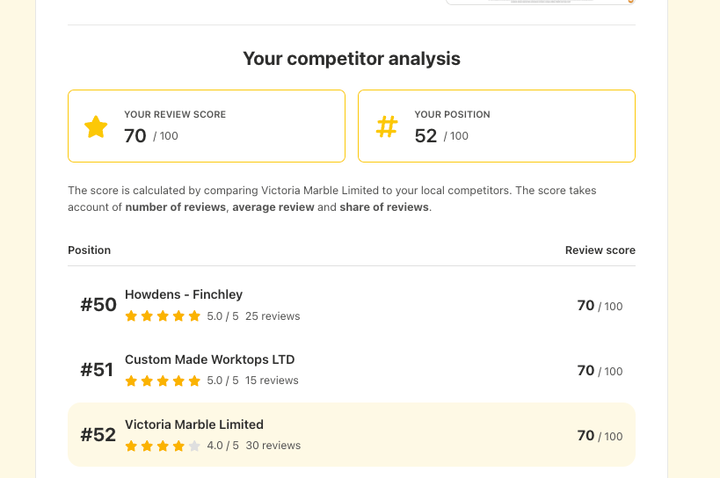Click the 70 / 100 score for Howdens
The image size is (720, 478).
click(x=599, y=306)
